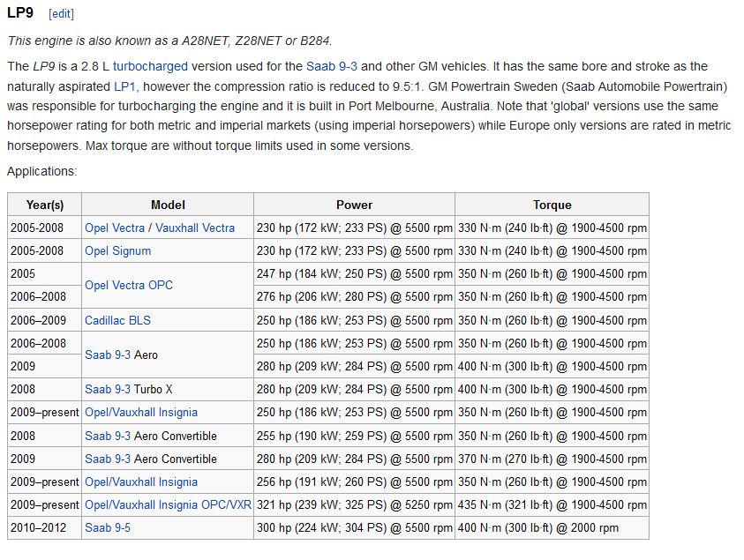Follow the LP1 link in the paragraph
Viewport: 744px width, 560px height.
tap(124, 86)
